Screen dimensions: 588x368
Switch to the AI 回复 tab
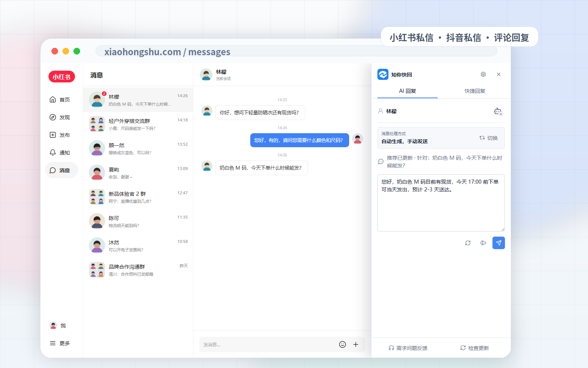(408, 91)
